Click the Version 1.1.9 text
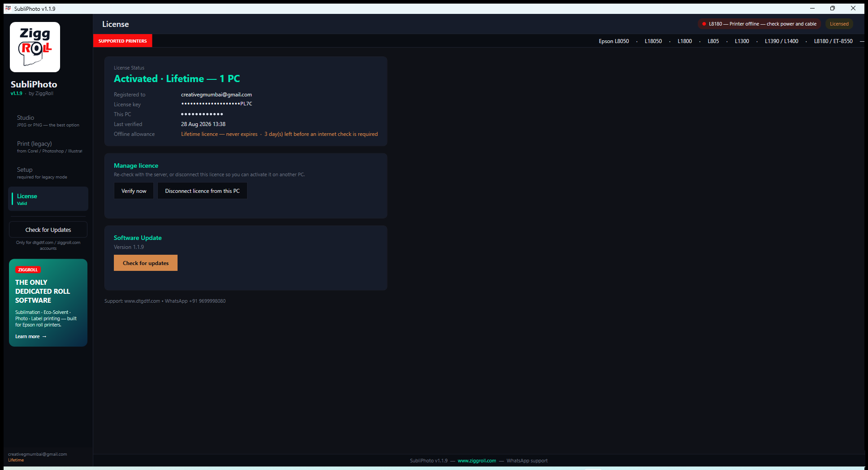Image resolution: width=868 pixels, height=470 pixels. coord(129,247)
